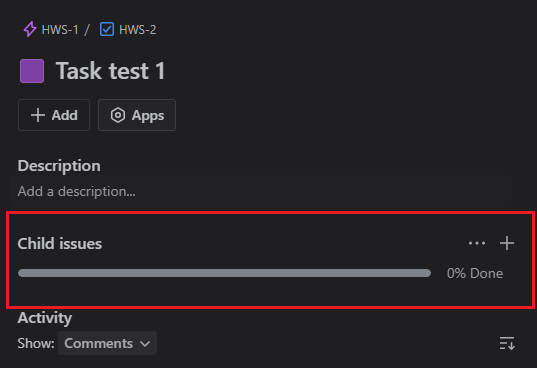Viewport: 537px width, 368px height.
Task: Click the hexagon Apps icon
Action: pyautogui.click(x=117, y=115)
